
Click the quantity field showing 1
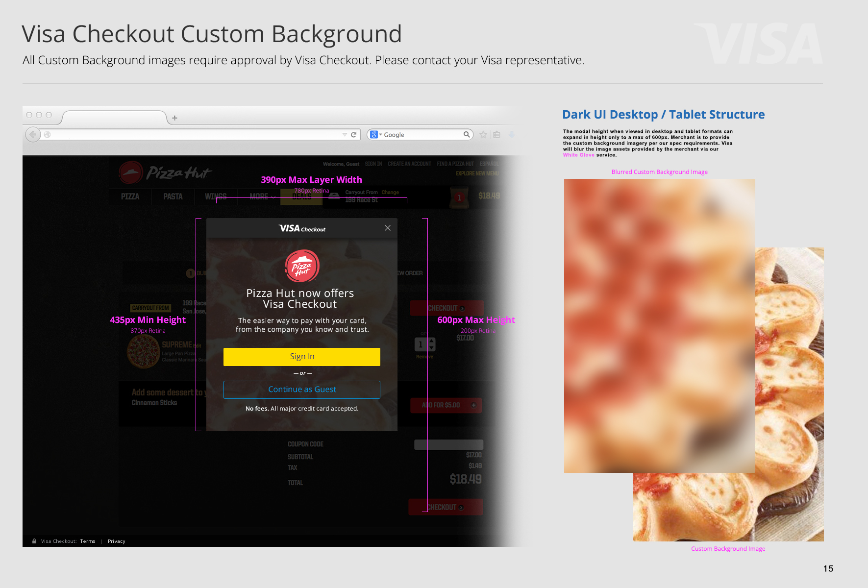[421, 344]
